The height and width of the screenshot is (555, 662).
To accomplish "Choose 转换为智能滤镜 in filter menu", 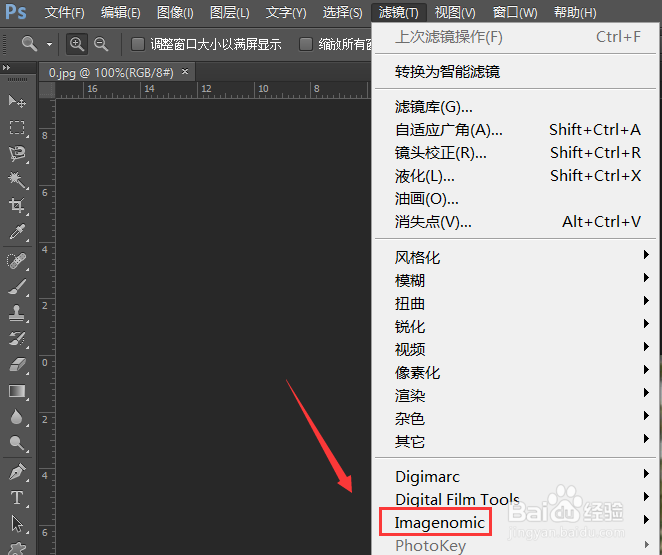I will [x=515, y=72].
